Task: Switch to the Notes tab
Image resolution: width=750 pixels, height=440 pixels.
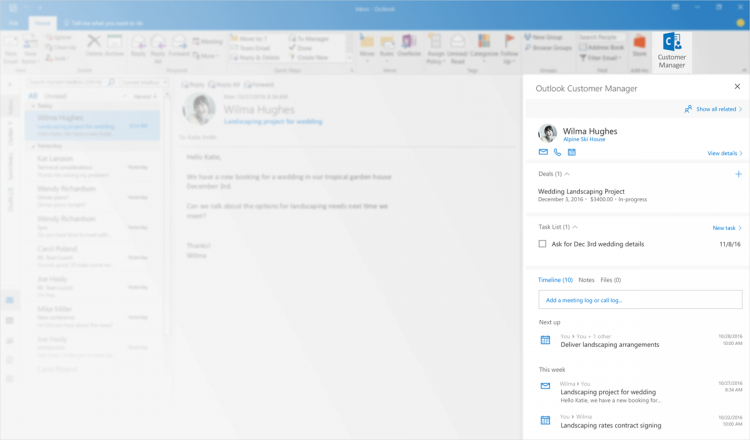Action: coord(586,280)
